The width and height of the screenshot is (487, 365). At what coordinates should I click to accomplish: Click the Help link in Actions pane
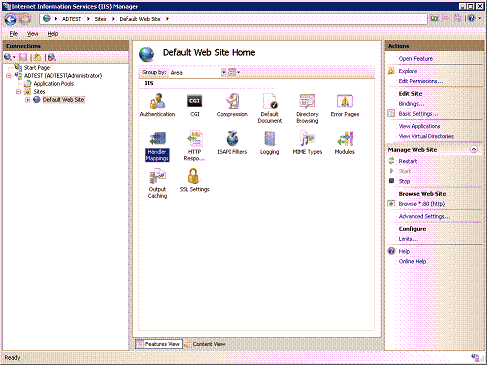click(x=404, y=251)
